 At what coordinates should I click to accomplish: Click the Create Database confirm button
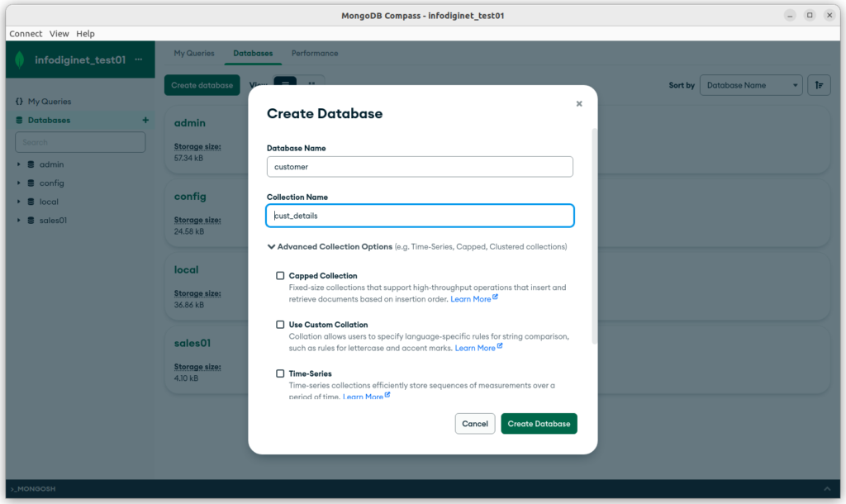539,424
